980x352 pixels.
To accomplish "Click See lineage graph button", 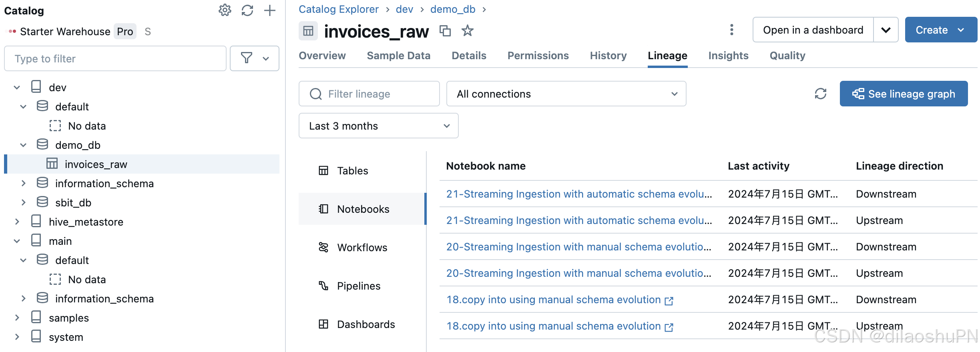I will click(904, 94).
